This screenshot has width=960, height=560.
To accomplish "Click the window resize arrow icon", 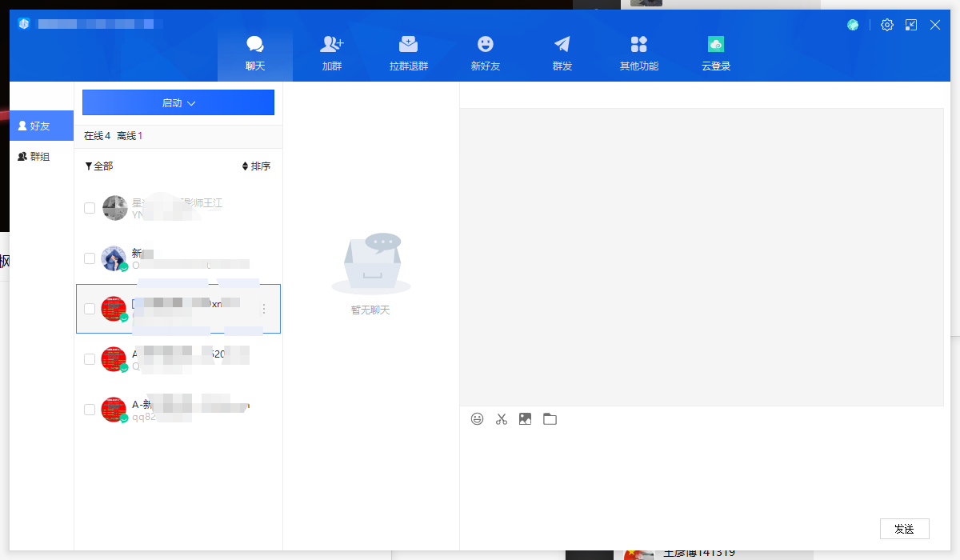I will tap(911, 25).
